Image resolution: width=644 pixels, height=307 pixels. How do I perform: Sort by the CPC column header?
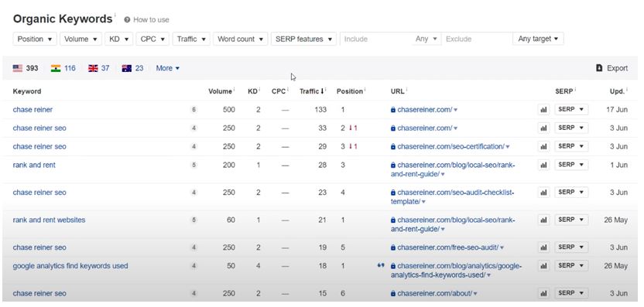click(x=279, y=91)
